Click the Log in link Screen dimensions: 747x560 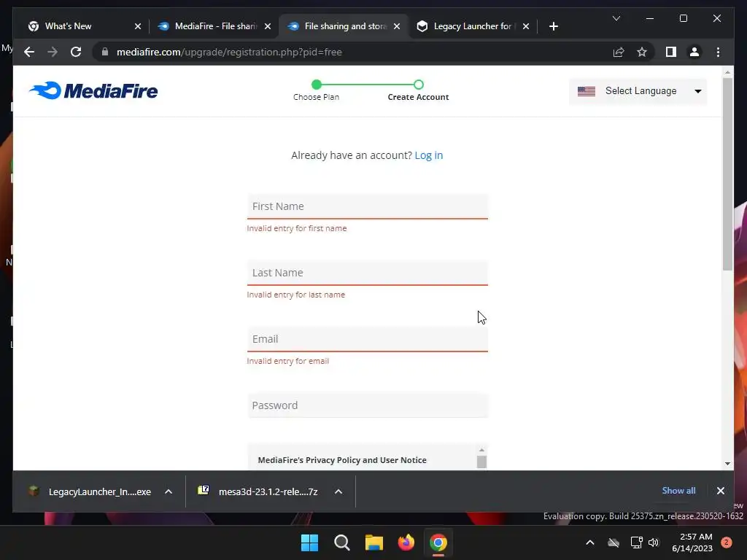(429, 155)
